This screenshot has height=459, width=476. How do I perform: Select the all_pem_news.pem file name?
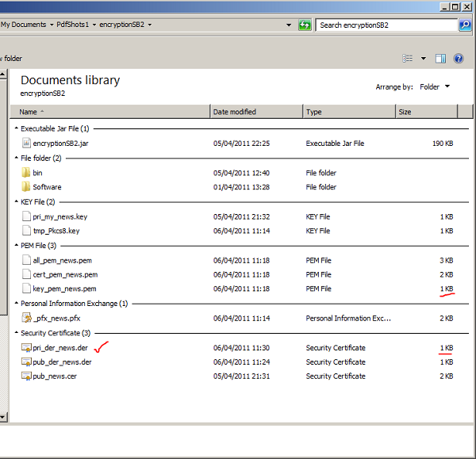coord(62,260)
